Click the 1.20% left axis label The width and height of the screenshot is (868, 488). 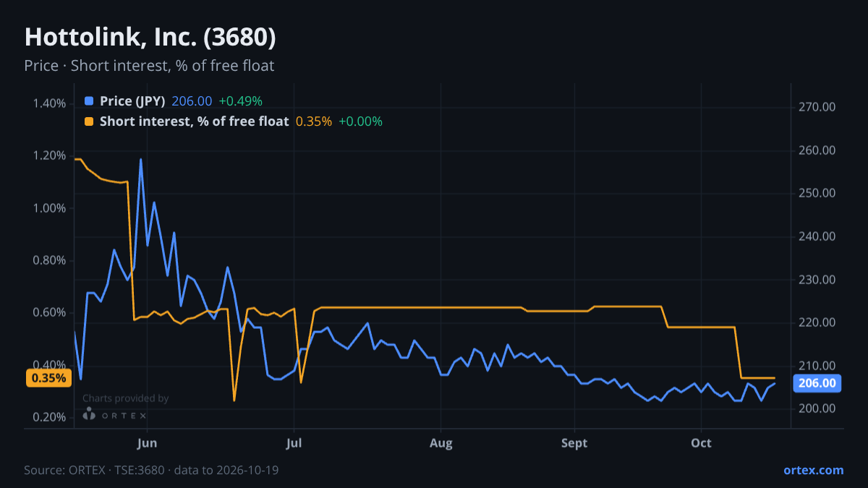49,155
